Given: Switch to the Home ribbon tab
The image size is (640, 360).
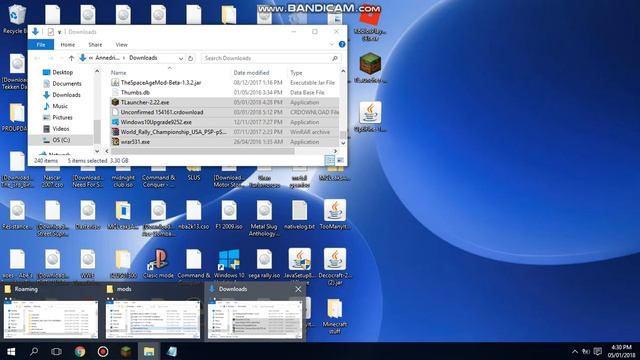Looking at the screenshot, I should [68, 44].
